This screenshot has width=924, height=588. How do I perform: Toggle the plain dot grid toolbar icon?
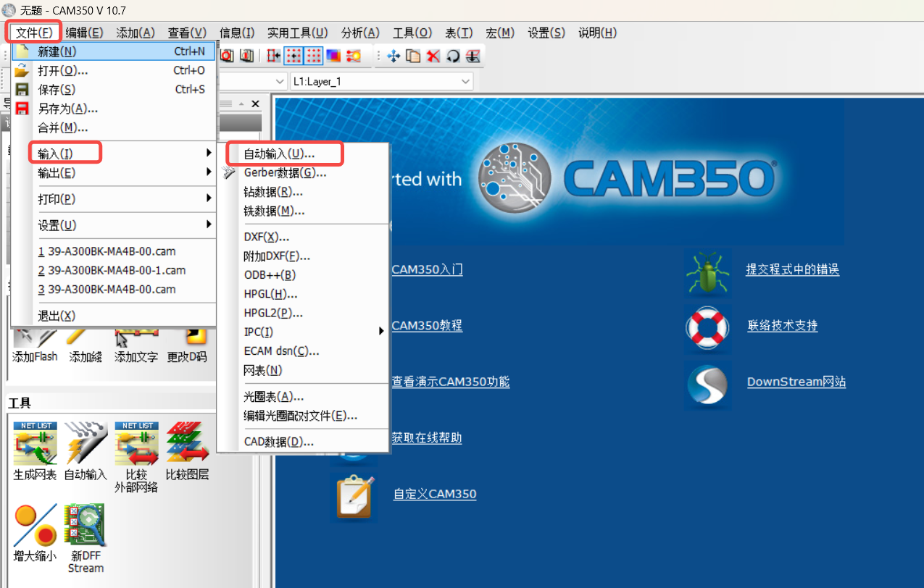tap(313, 56)
